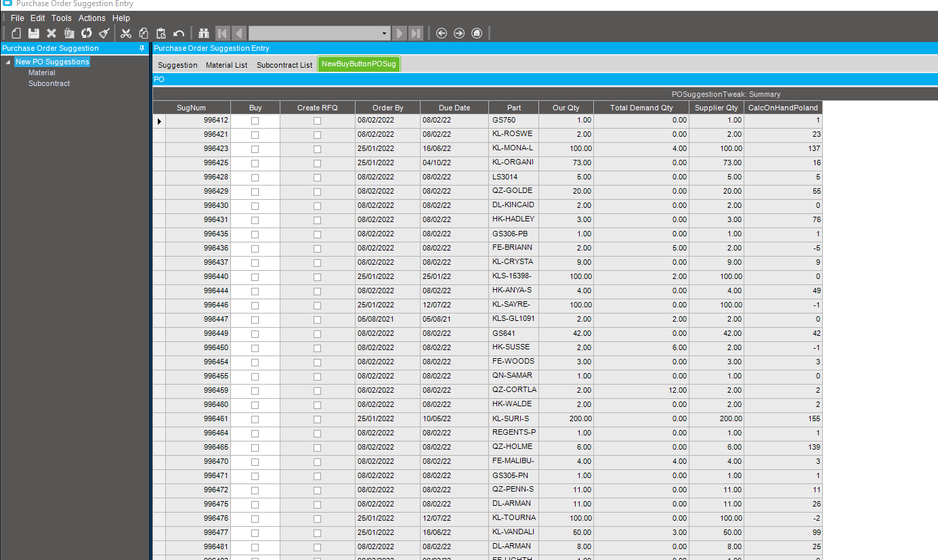Click the Clear broom icon

[x=104, y=33]
